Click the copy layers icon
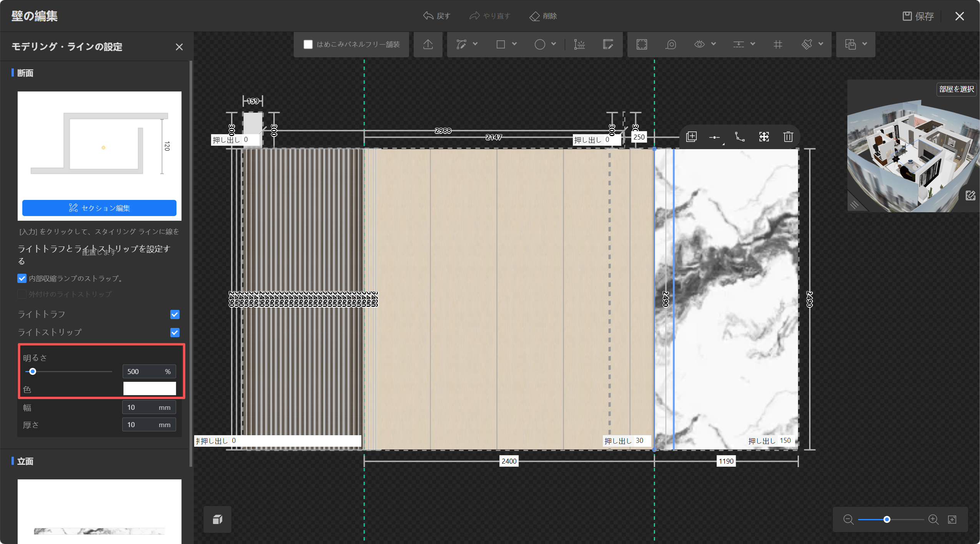980x544 pixels. (850, 45)
